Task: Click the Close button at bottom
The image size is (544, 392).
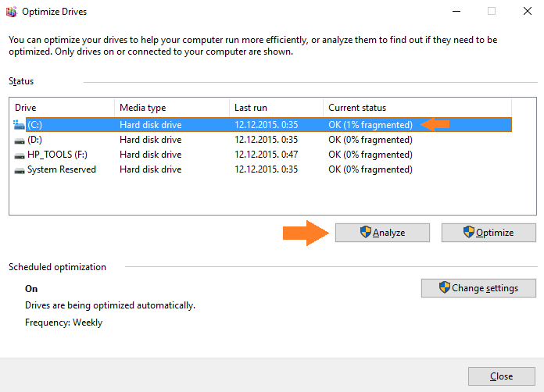Action: 502,376
